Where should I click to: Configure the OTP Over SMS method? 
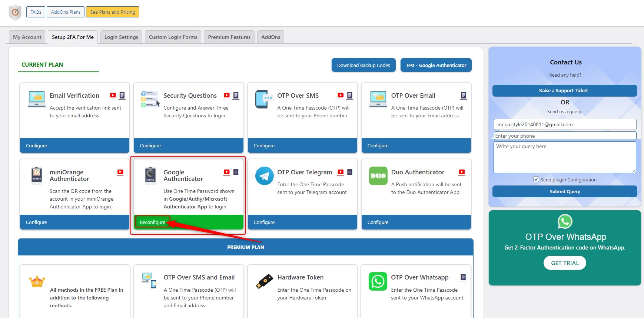tap(264, 145)
